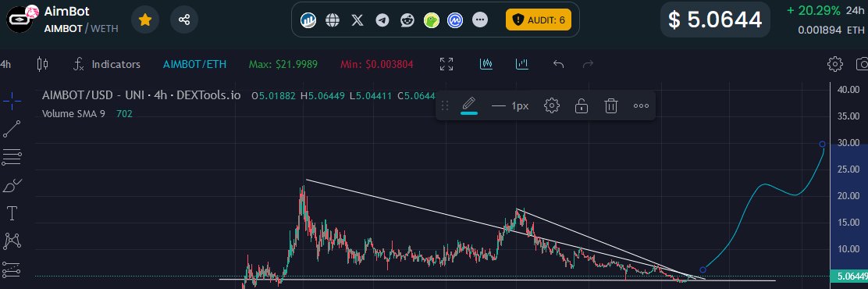
Task: Click the AimBot token logo
Action: 20,20
